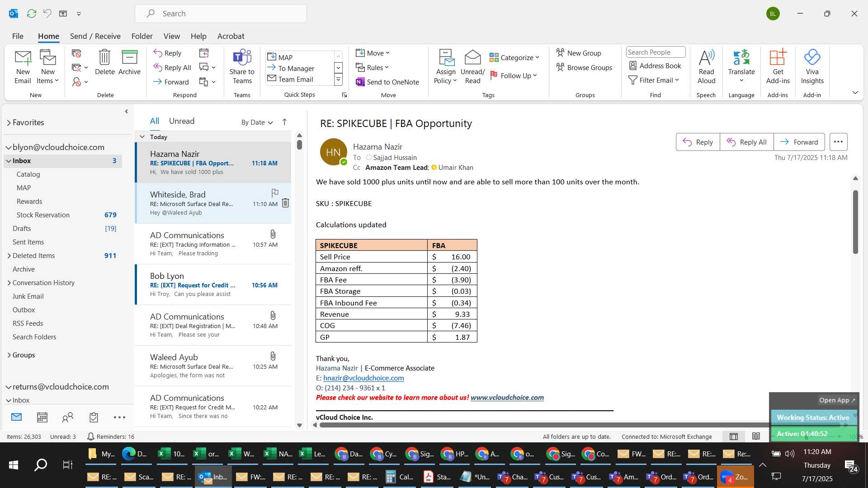Click Forward button in reading pane
This screenshot has width=868, height=488.
tap(799, 142)
